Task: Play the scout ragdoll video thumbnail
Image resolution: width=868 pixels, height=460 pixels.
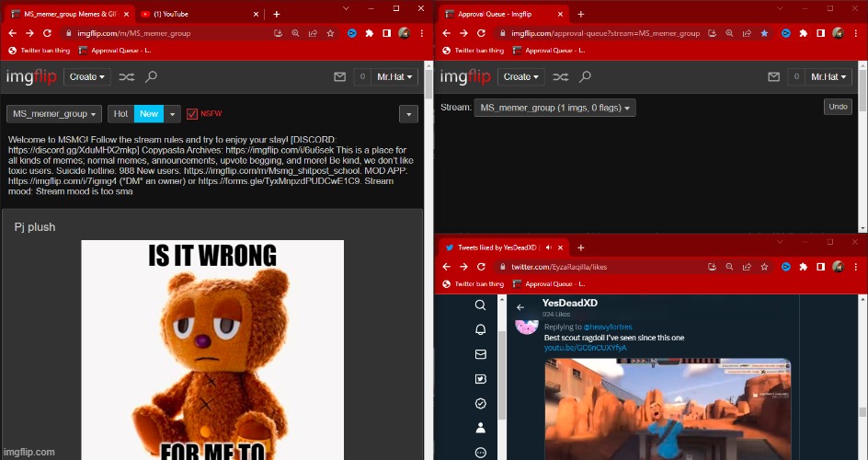Action: 668,409
